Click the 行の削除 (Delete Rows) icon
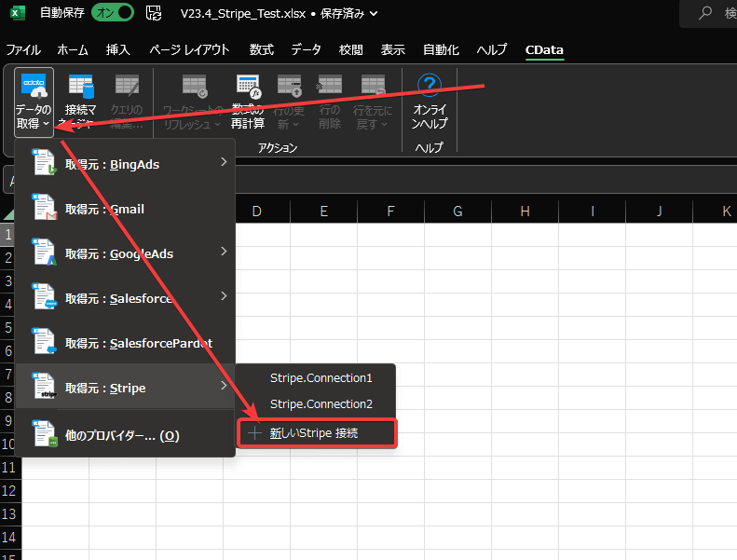The image size is (737, 560). (x=329, y=86)
